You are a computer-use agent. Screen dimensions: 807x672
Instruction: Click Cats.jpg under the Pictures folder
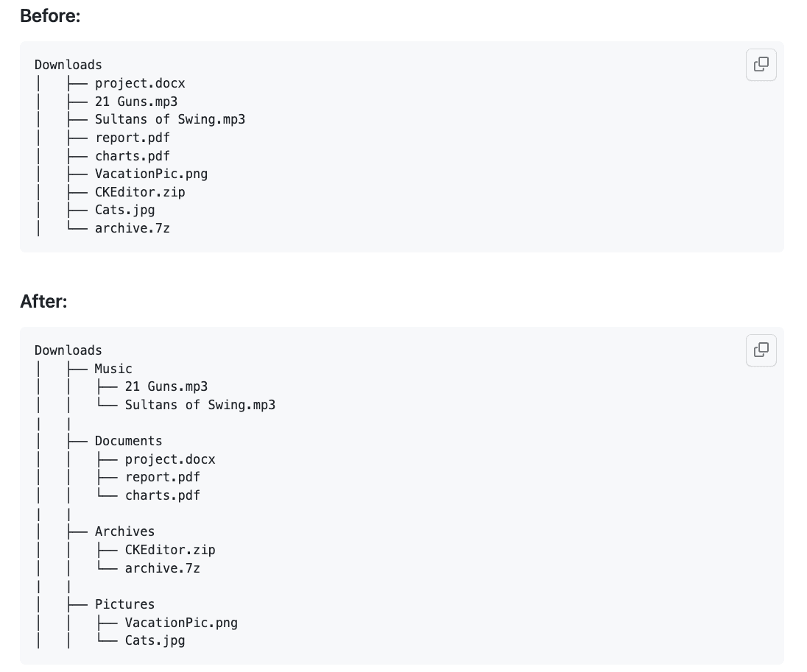[x=155, y=640]
